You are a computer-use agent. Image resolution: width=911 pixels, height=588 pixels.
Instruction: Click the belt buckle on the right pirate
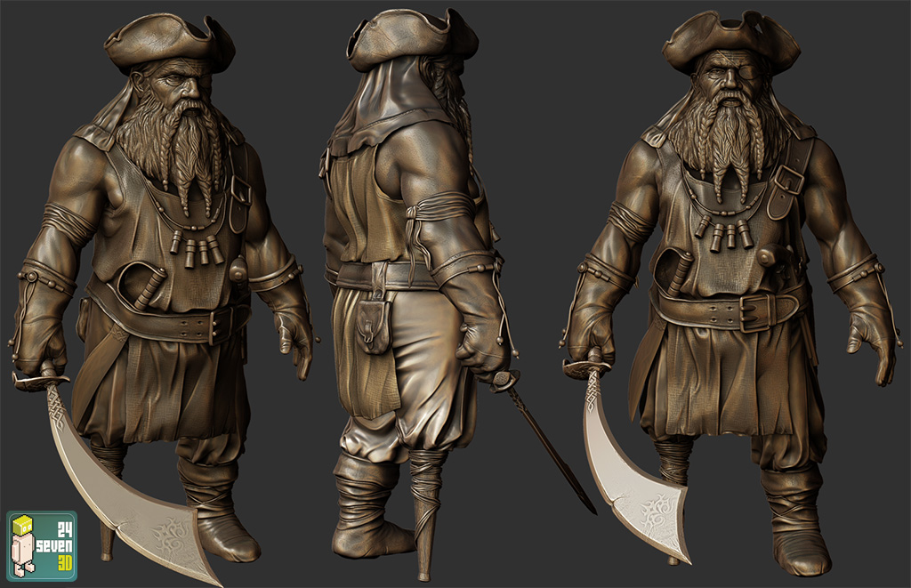point(756,312)
